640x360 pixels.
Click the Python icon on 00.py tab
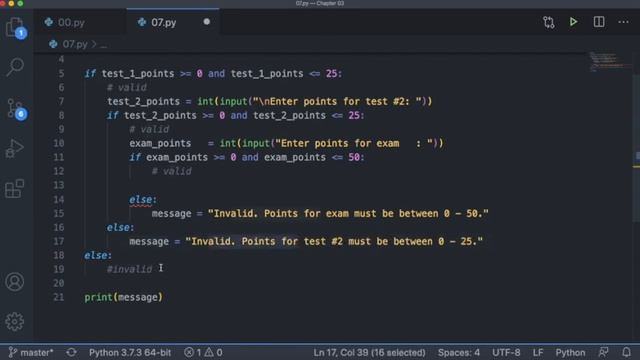[49, 22]
